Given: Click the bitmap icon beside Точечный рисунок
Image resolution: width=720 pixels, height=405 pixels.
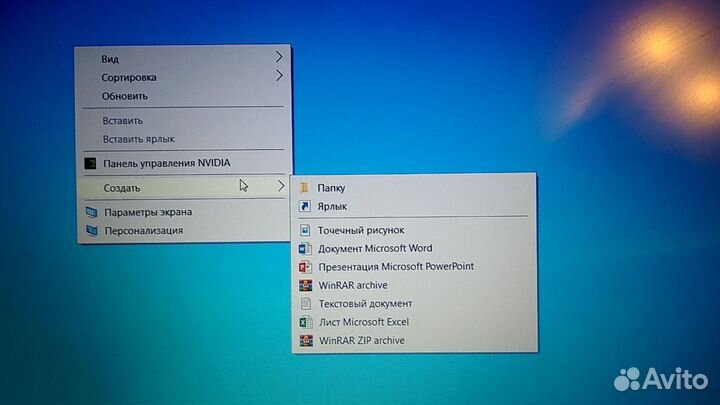Looking at the screenshot, I should coord(305,230).
